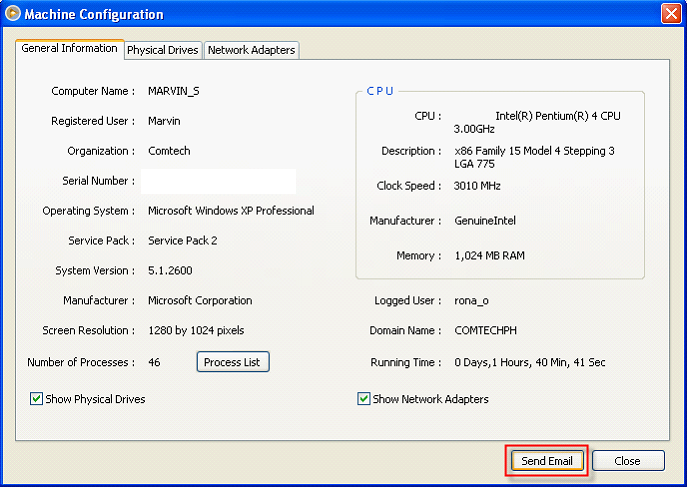
Task: Toggle Show Network Adapters checkbox
Action: (x=363, y=398)
